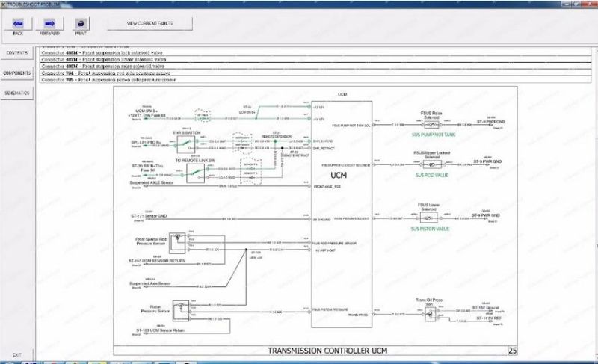This screenshot has height=364, width=598.
Task: Click the Print printer icon
Action: (81, 24)
